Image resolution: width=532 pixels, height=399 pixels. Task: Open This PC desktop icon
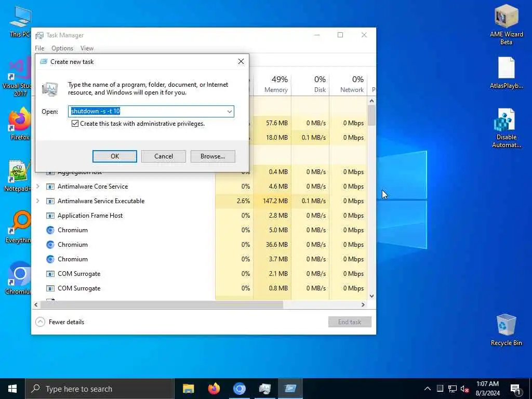[20, 21]
